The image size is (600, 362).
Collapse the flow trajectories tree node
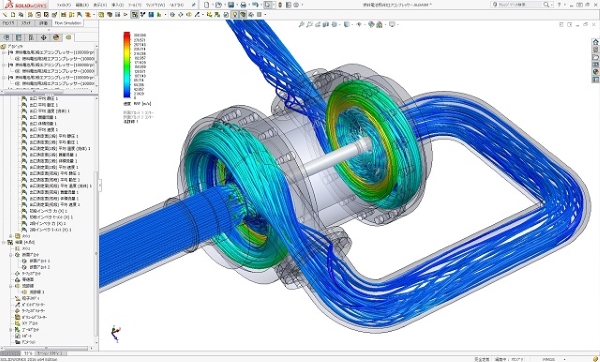tap(11, 286)
